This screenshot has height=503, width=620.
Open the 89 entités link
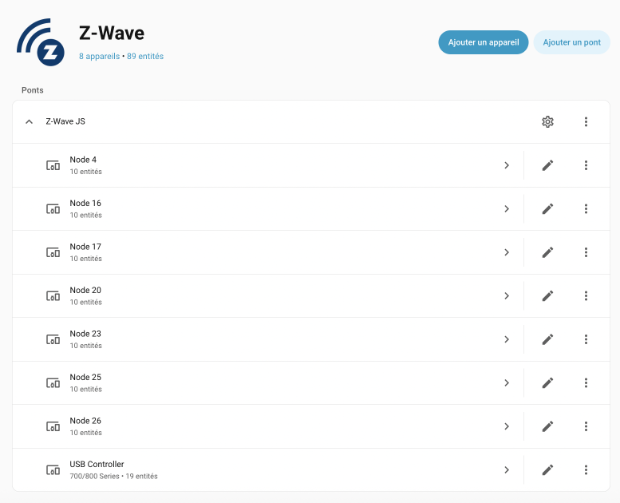145,56
